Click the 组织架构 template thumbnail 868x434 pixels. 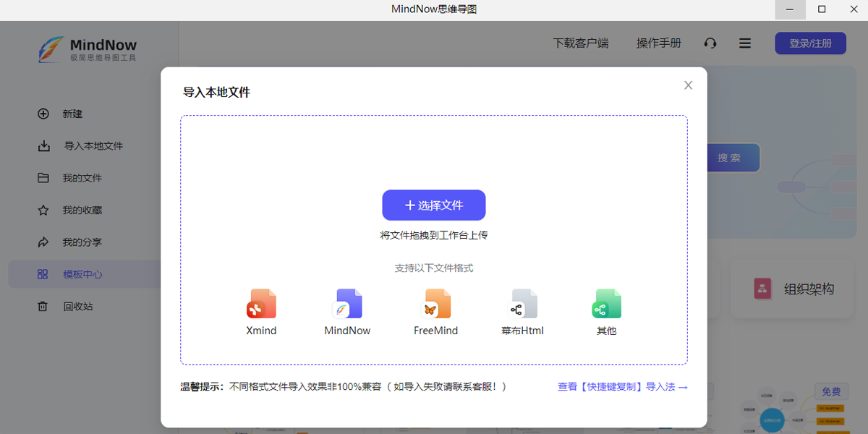tap(792, 289)
